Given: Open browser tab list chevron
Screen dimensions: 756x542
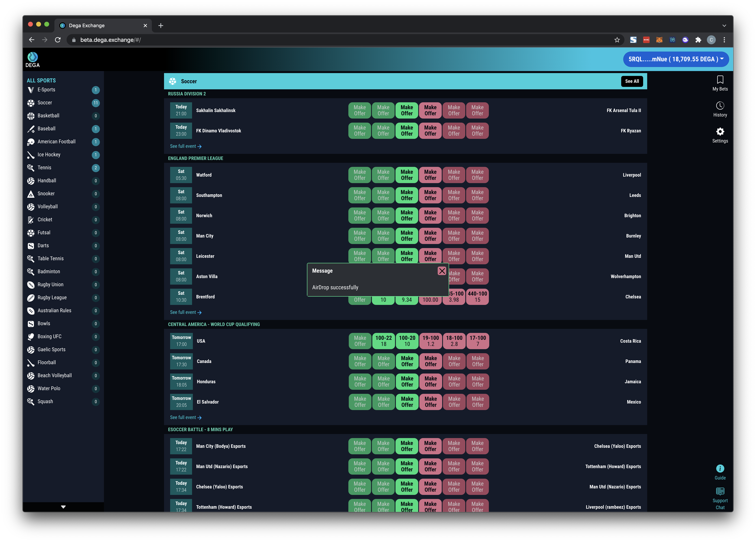Looking at the screenshot, I should [724, 26].
